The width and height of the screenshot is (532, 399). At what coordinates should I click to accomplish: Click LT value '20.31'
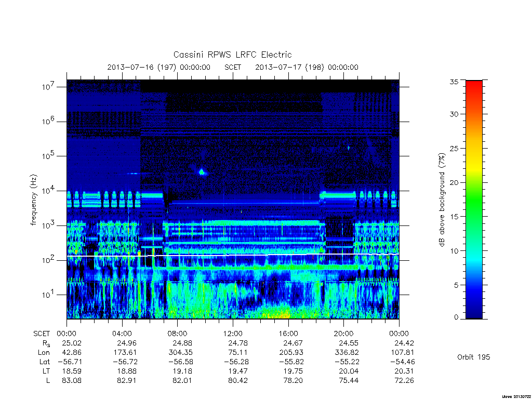404,371
